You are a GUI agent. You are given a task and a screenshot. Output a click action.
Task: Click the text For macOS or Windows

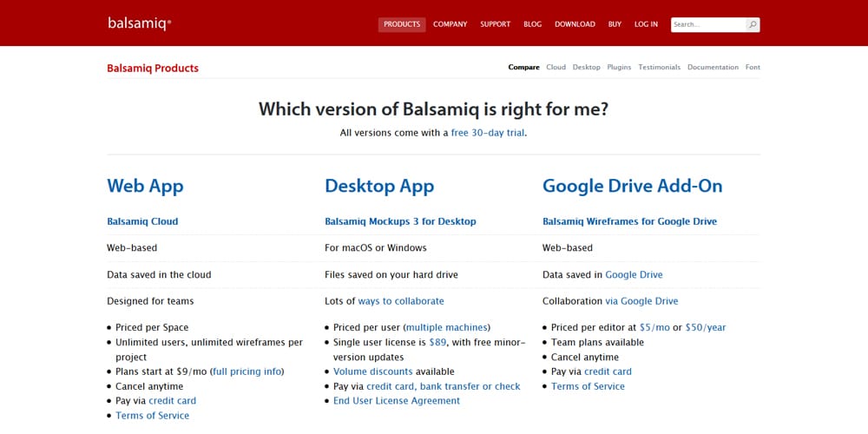tap(376, 248)
